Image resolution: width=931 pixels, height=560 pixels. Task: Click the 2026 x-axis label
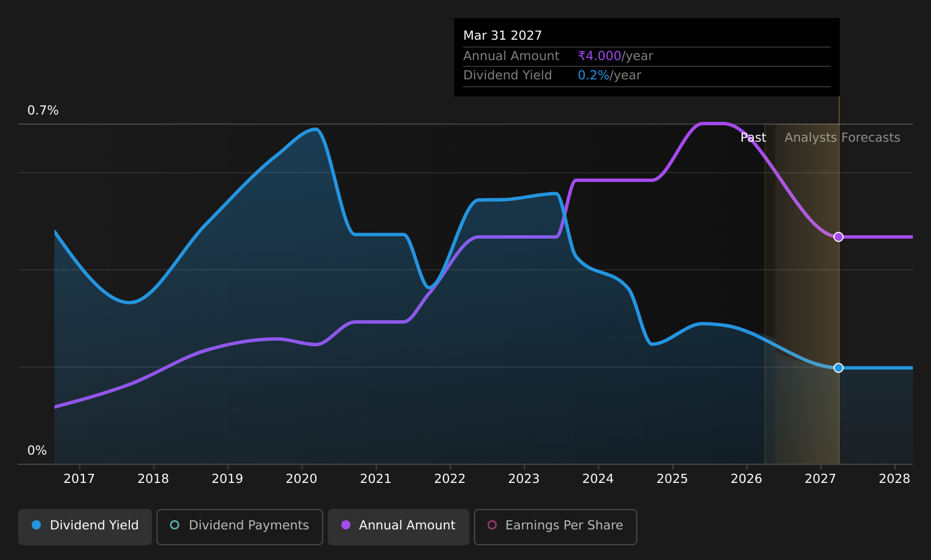(747, 479)
